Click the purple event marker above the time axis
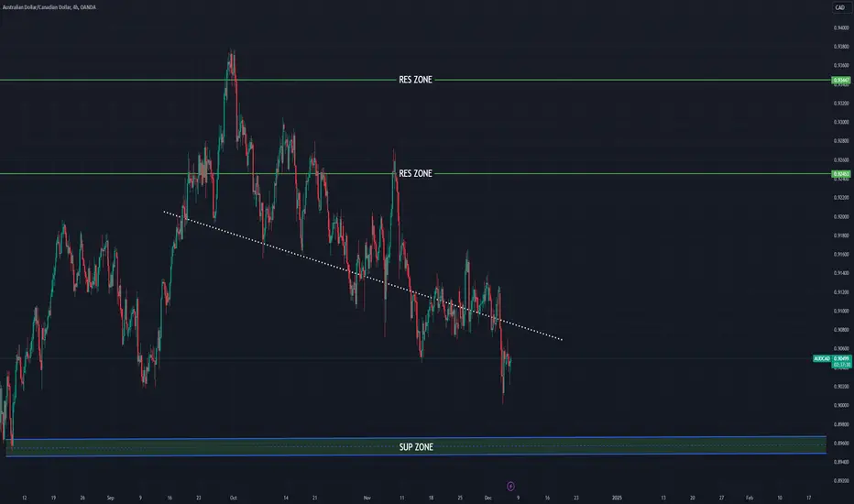 [510, 486]
